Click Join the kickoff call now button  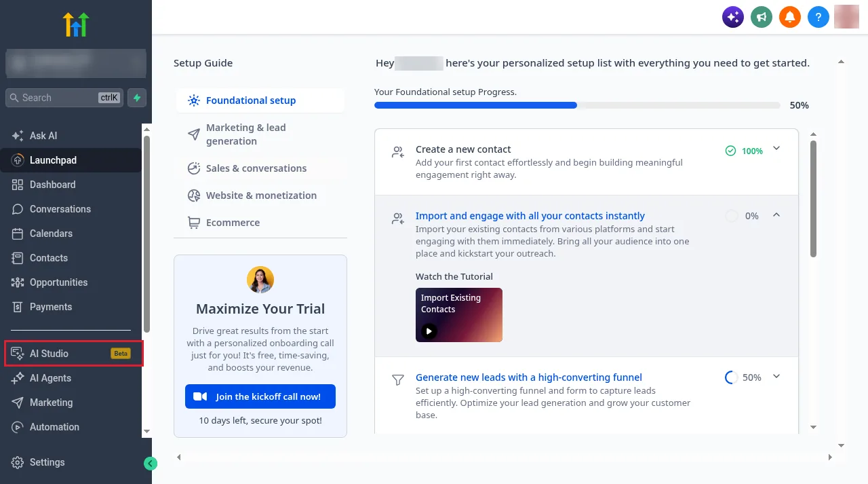click(260, 396)
